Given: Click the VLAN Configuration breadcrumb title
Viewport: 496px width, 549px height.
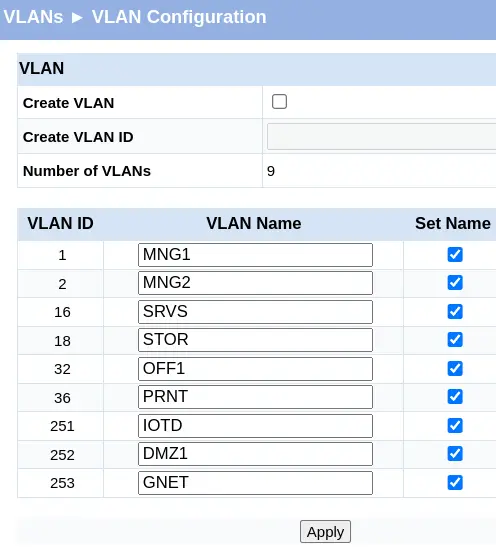Looking at the screenshot, I should coord(179,17).
